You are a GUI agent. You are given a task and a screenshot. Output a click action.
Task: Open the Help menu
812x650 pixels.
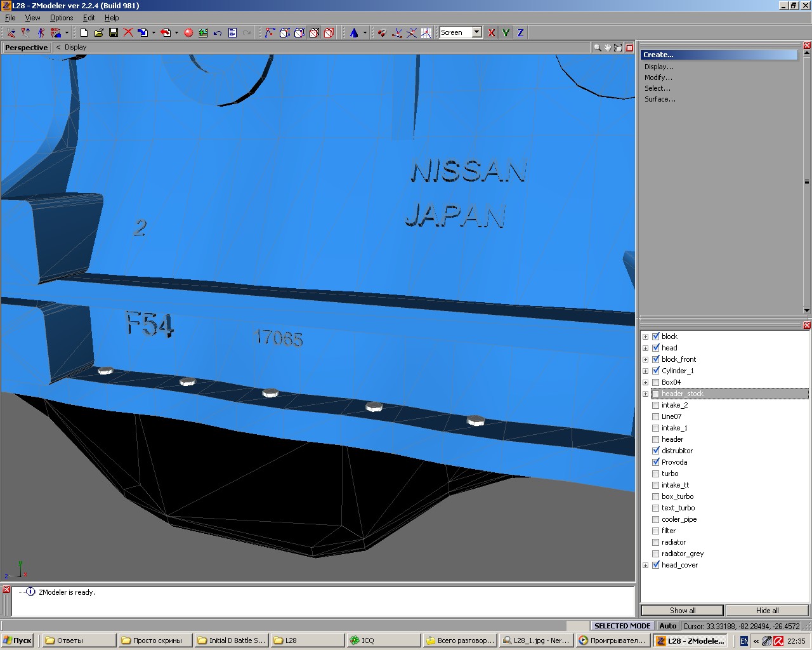pos(112,18)
